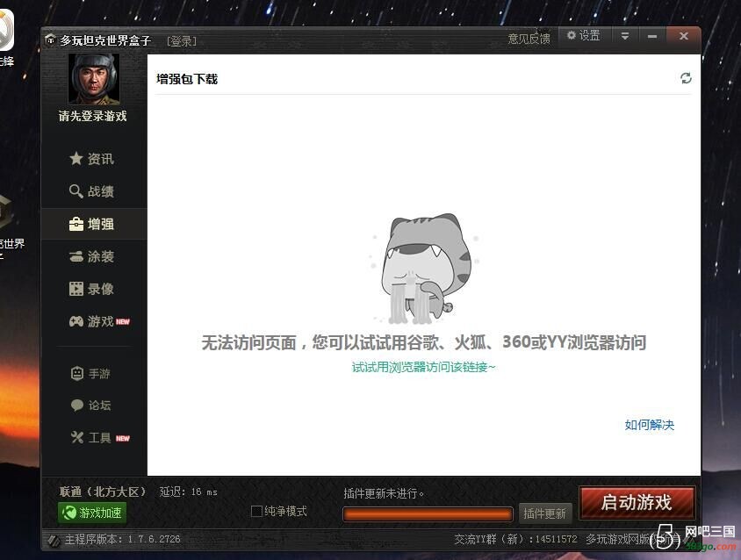Open the 资讯 news section
The width and height of the screenshot is (741, 560).
point(91,159)
